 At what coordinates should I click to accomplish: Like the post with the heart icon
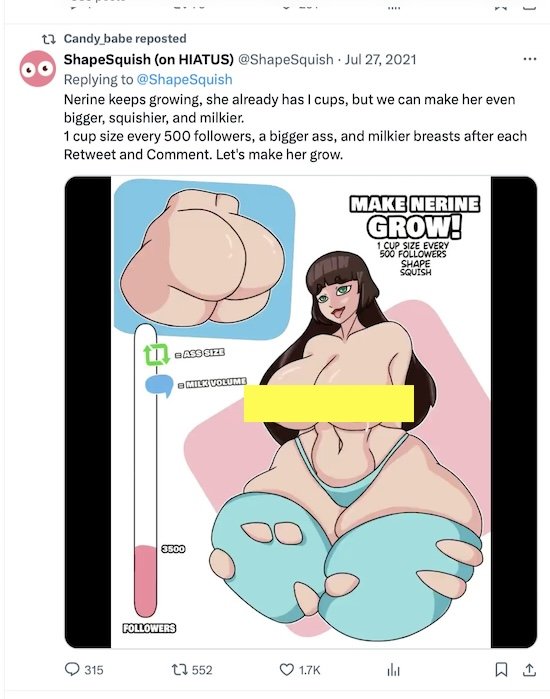(286, 670)
